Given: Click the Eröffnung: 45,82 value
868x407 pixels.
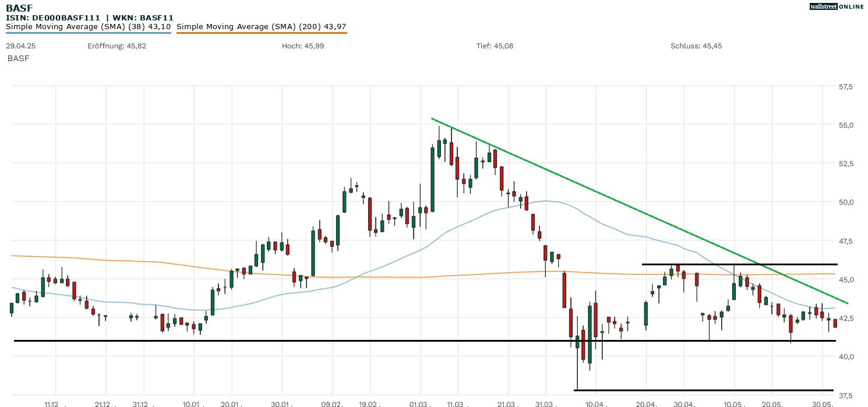Looking at the screenshot, I should (x=117, y=45).
